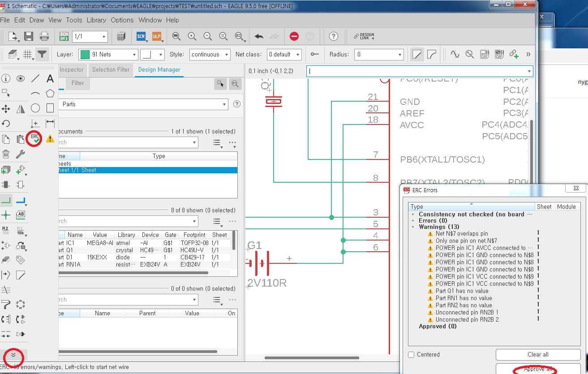Select the Delete trash can tool
The width and height of the screenshot is (588, 374).
6,154
